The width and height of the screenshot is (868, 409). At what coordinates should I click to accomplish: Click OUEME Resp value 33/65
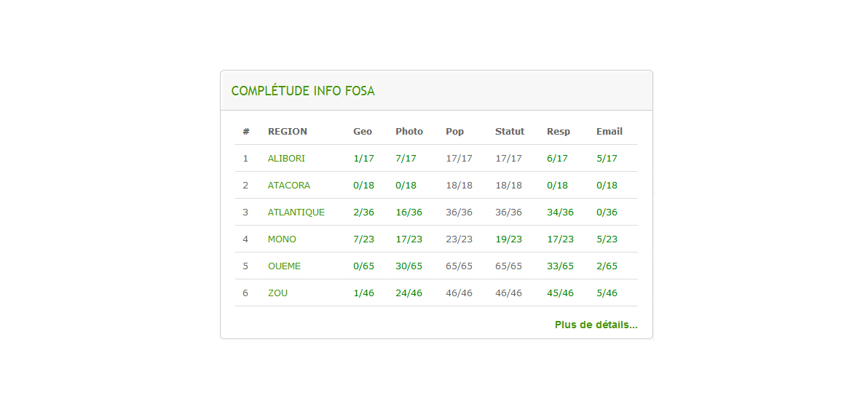(x=560, y=266)
